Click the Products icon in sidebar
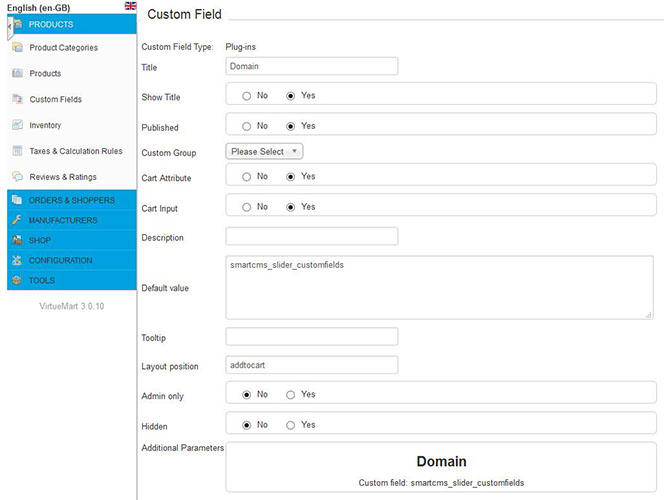The image size is (664, 500). [x=17, y=73]
